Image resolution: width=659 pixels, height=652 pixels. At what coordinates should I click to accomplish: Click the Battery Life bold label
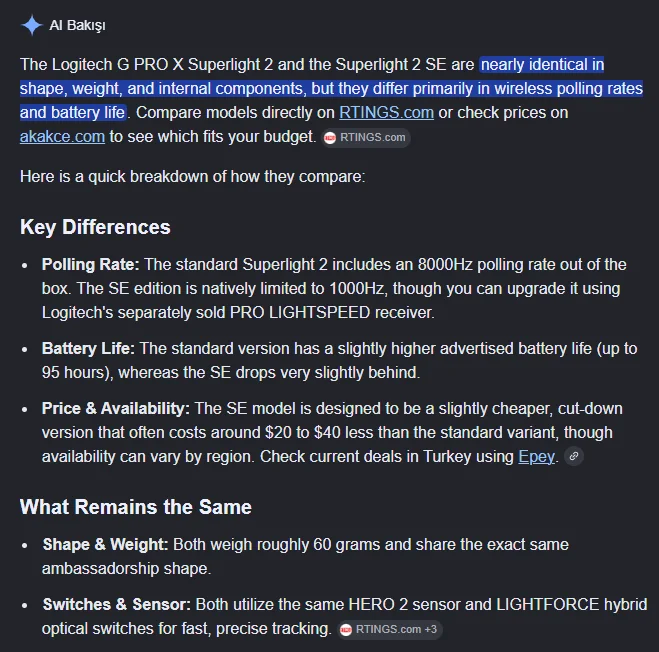pyautogui.click(x=88, y=348)
